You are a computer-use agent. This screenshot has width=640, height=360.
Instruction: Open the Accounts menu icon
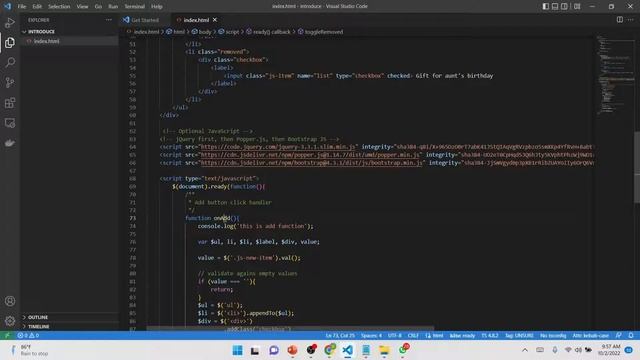pyautogui.click(x=10, y=301)
